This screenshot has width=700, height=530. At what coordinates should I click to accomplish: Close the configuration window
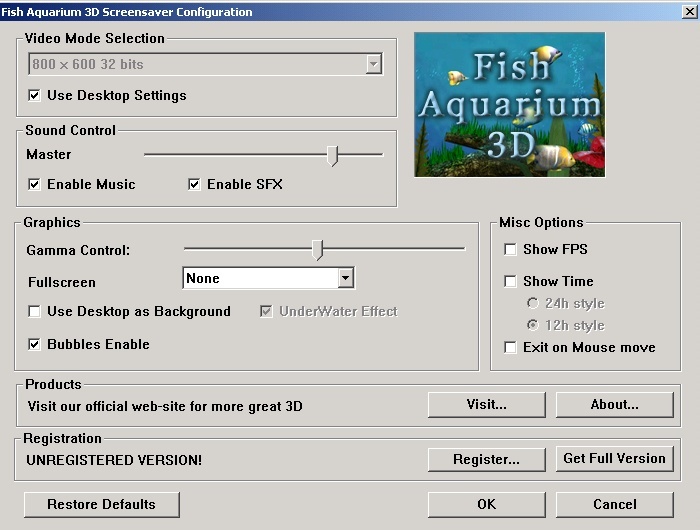690,12
